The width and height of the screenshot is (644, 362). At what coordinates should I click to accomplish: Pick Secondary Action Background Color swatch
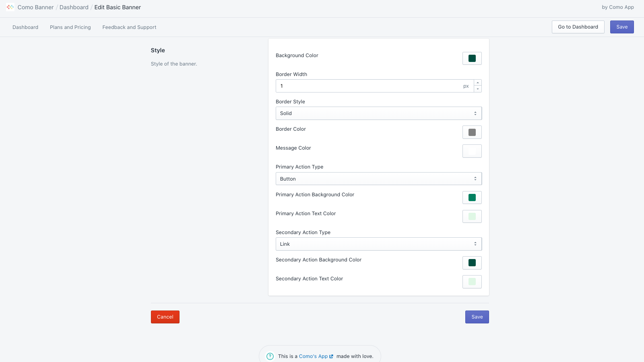pos(472,263)
